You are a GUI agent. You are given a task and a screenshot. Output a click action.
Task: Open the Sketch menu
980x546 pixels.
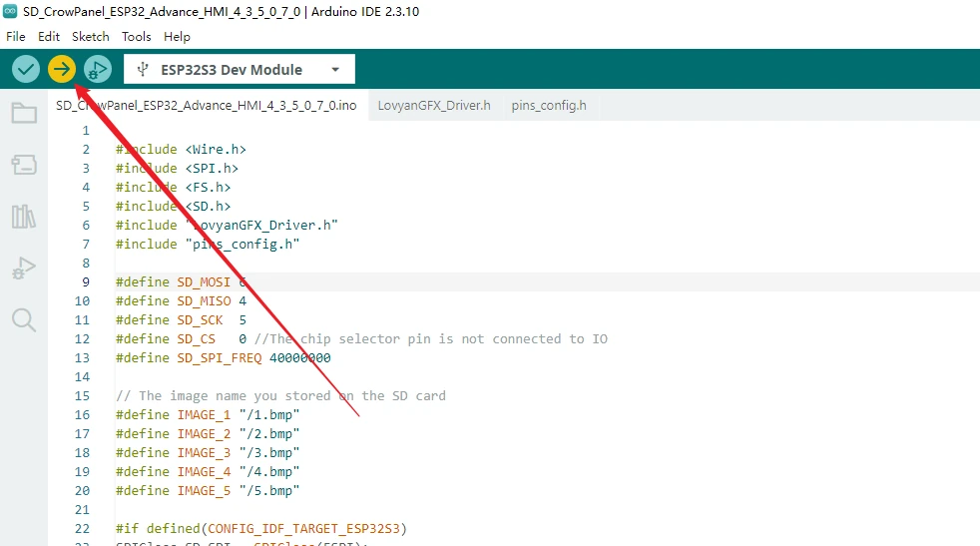pos(91,36)
